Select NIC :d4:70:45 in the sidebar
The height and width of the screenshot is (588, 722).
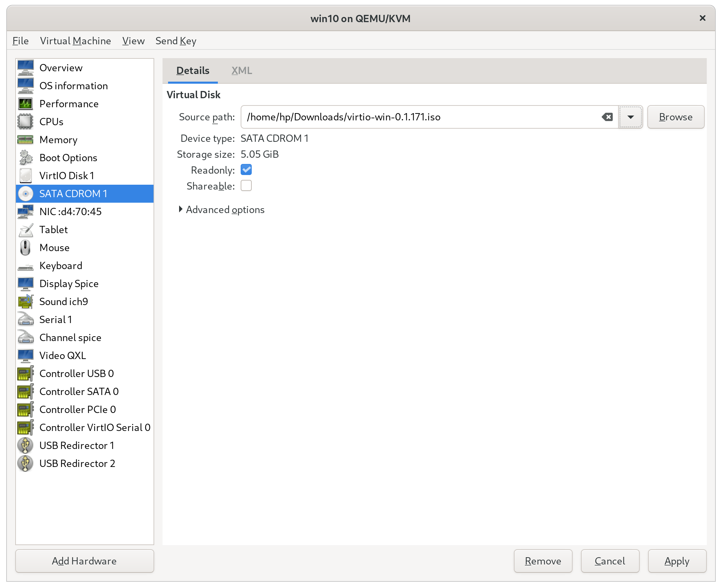pos(71,211)
